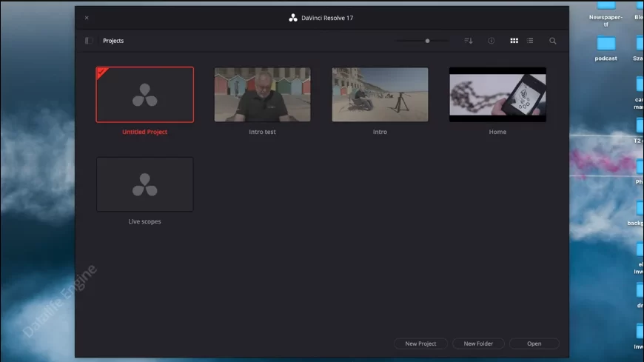Screen dimensions: 644x362
Task: Click the Untitled Project name label
Action: [144, 132]
